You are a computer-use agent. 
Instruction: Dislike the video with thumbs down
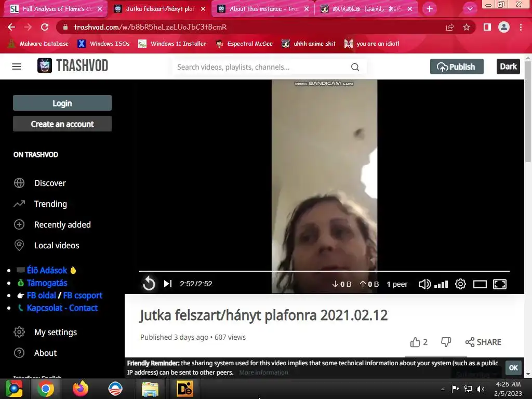446,342
